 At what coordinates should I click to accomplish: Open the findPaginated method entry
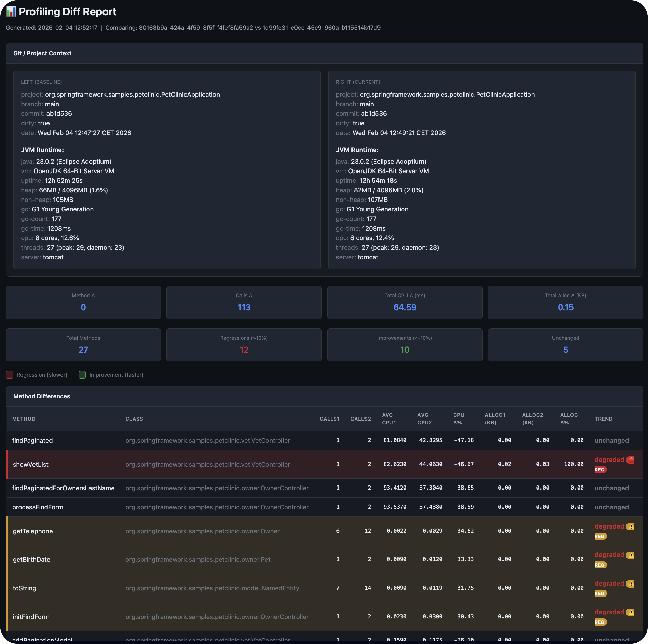[x=32, y=440]
